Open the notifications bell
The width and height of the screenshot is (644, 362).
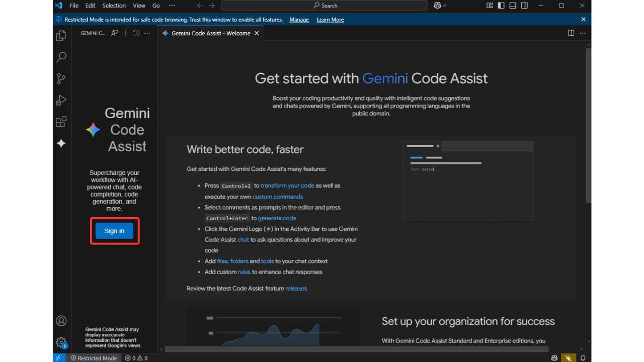click(x=583, y=357)
